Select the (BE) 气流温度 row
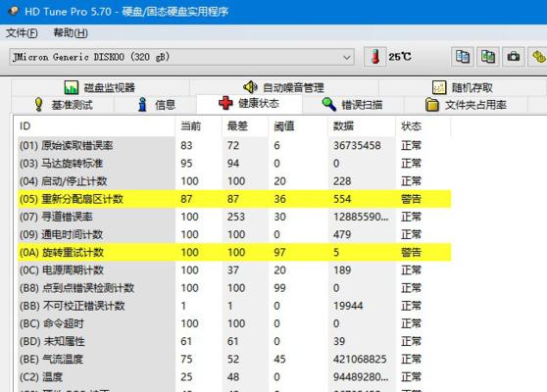The image size is (547, 392). [234, 360]
